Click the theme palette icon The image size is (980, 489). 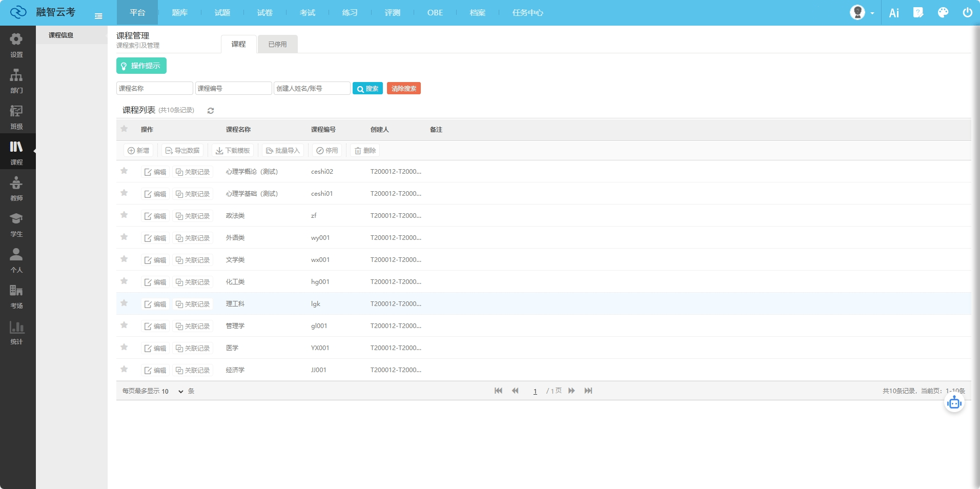point(943,13)
